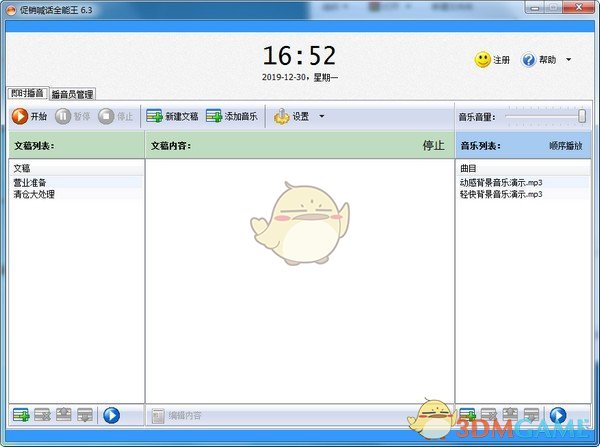The image size is (600, 447).
Task: Click move-up icon under music list
Action: click(510, 415)
